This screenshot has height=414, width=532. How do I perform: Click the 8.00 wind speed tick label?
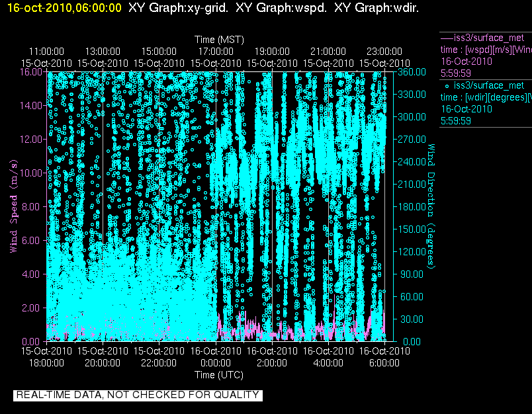pos(33,207)
